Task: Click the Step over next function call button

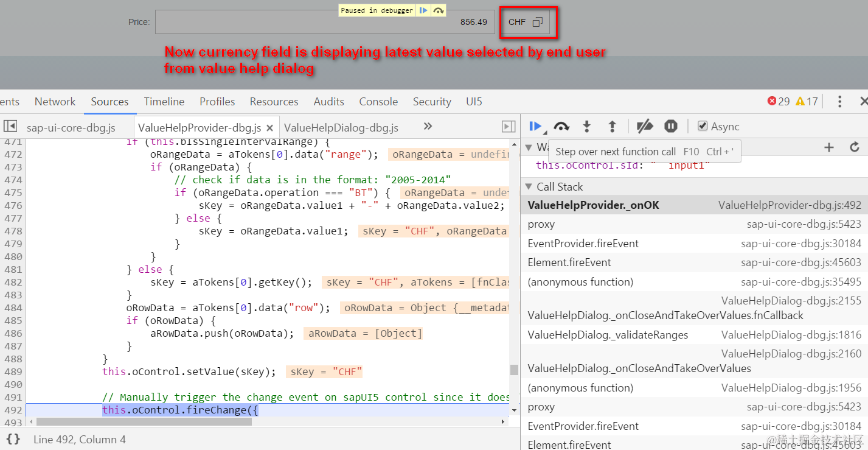Action: (561, 126)
